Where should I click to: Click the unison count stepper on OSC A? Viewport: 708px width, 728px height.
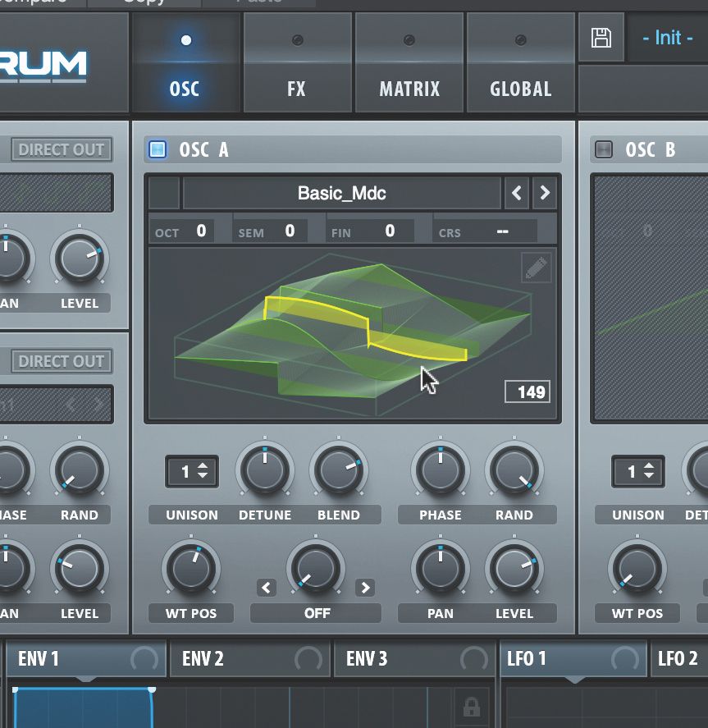coord(191,471)
